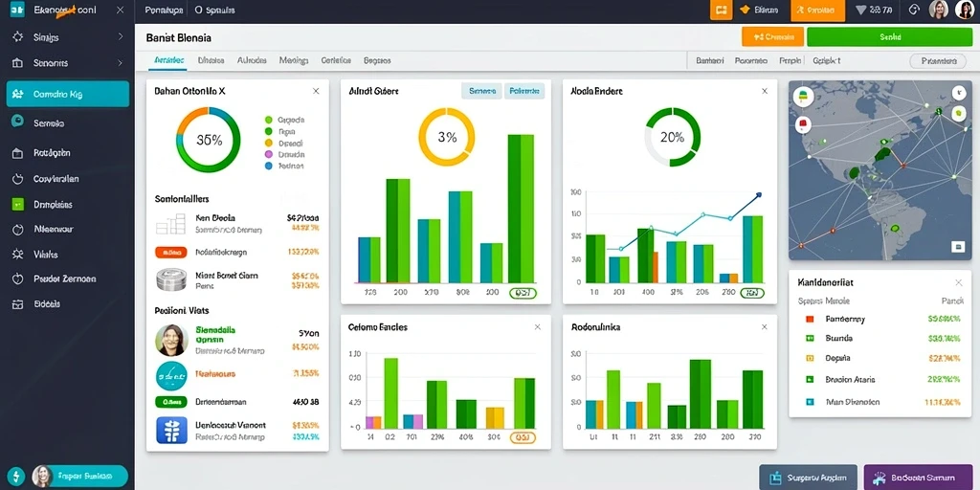
Task: Expand the Sinajjs sidebar chevron
Action: click(x=120, y=37)
